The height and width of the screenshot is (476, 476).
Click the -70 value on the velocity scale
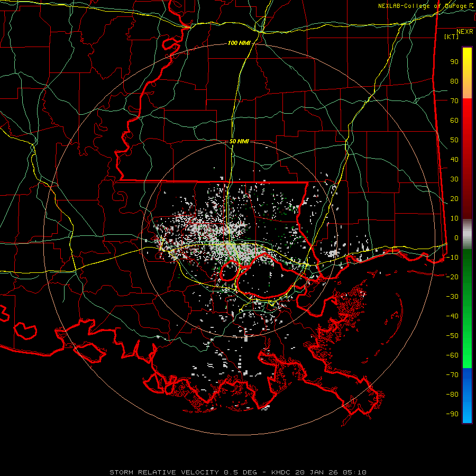pos(452,375)
